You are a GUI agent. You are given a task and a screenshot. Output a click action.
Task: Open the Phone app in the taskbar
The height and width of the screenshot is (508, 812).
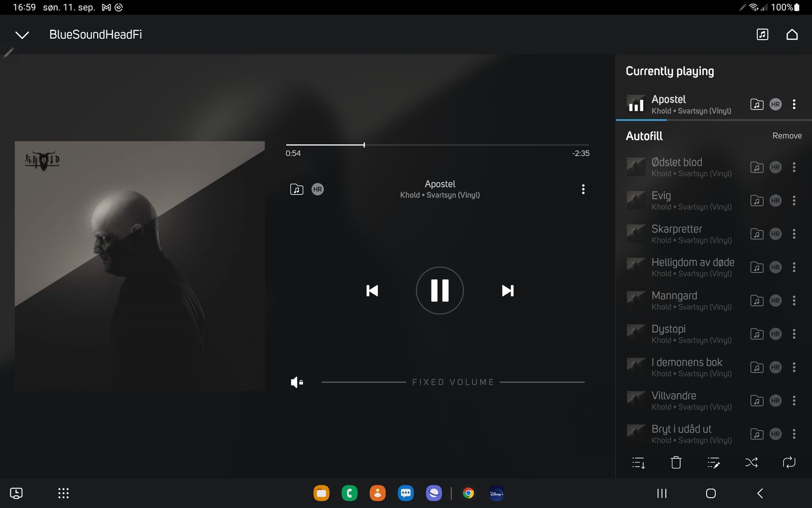point(349,493)
